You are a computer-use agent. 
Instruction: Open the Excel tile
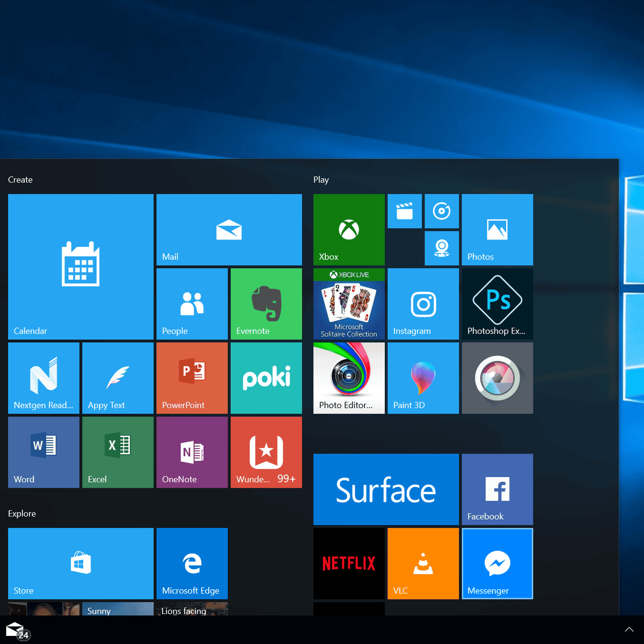pos(118,452)
